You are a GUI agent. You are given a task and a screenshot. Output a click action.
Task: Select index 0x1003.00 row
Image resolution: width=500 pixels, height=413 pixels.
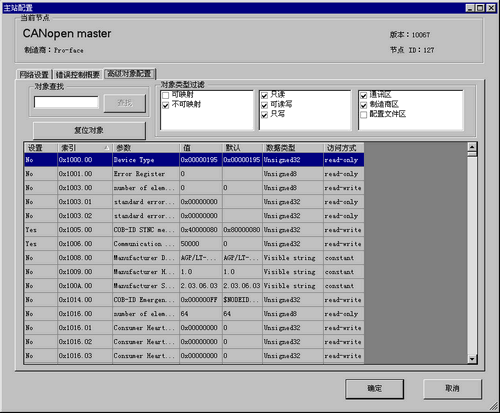[x=194, y=188]
